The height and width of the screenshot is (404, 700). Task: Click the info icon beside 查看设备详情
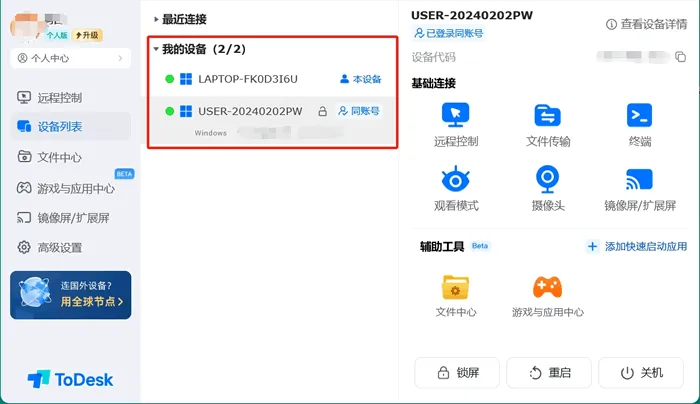click(611, 24)
